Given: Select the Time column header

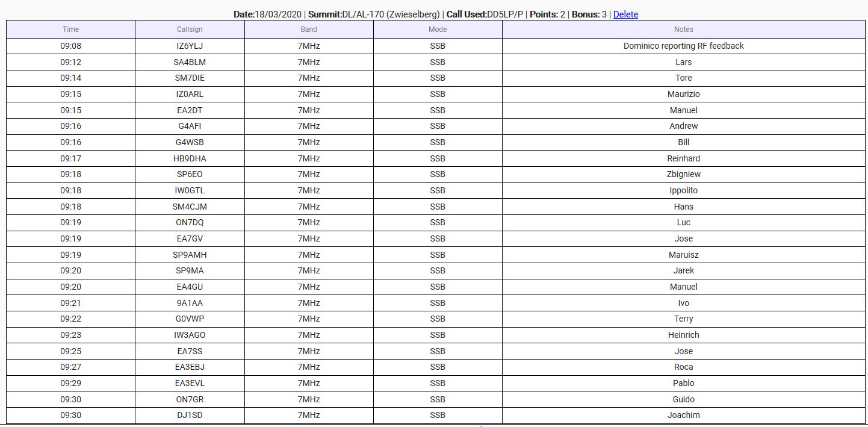Looking at the screenshot, I should tap(70, 30).
